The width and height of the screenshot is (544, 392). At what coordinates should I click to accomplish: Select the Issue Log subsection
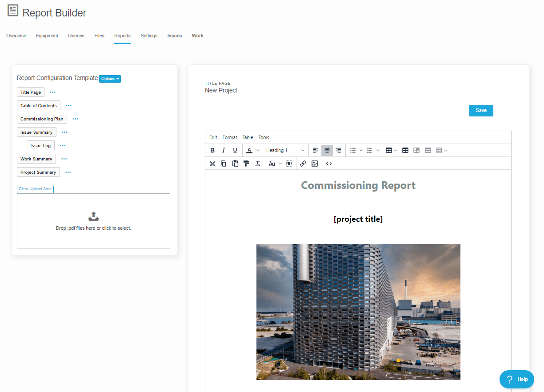[40, 146]
